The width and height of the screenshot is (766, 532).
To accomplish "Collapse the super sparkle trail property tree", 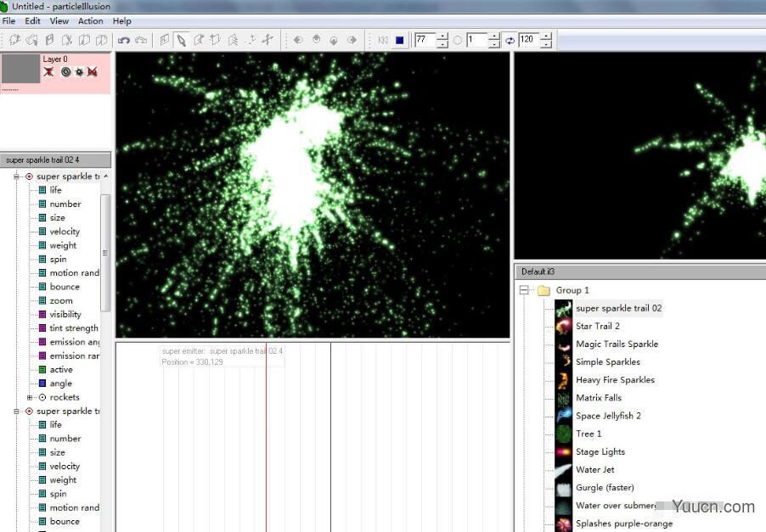I will 17,176.
